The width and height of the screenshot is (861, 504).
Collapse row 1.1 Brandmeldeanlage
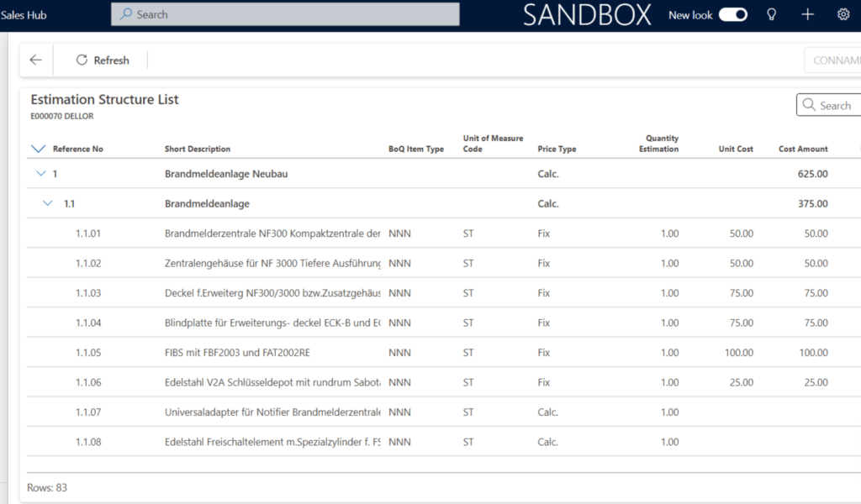point(48,203)
